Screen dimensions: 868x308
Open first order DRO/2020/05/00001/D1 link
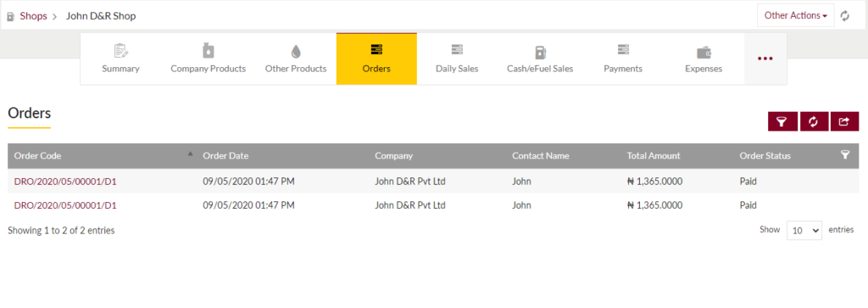pyautogui.click(x=65, y=181)
